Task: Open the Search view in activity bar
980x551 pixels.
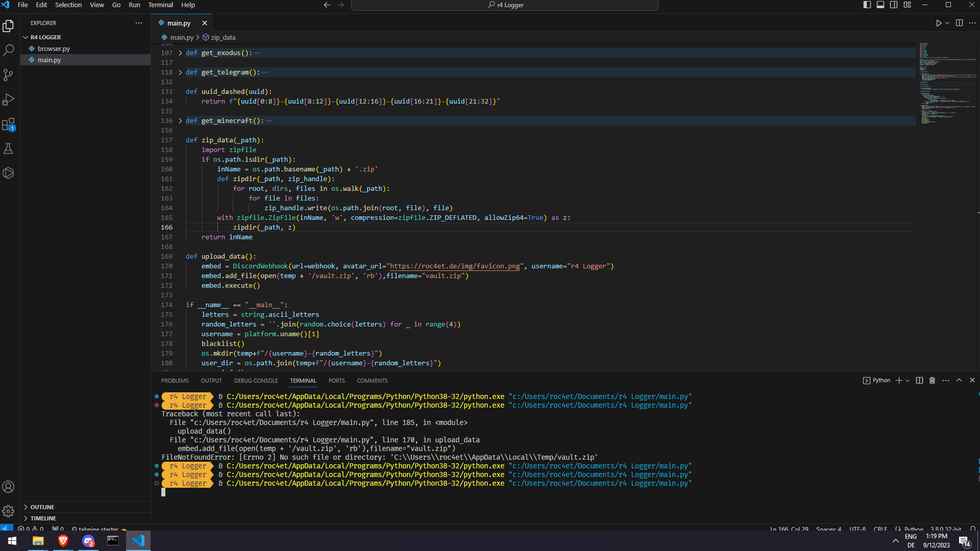Action: (8, 51)
